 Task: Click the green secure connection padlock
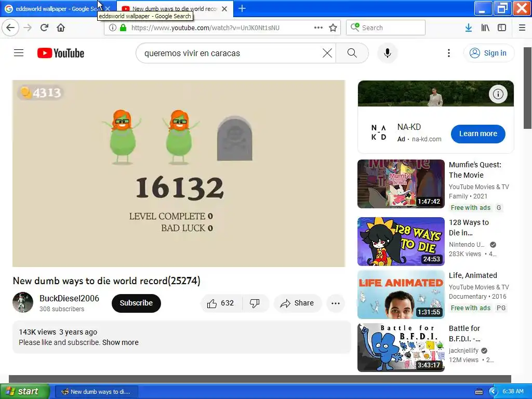[x=123, y=28]
